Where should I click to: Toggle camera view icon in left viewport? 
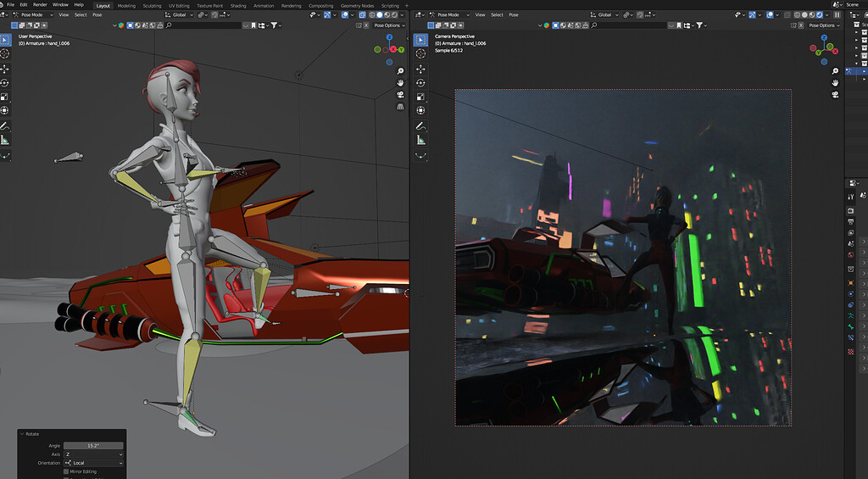click(400, 95)
